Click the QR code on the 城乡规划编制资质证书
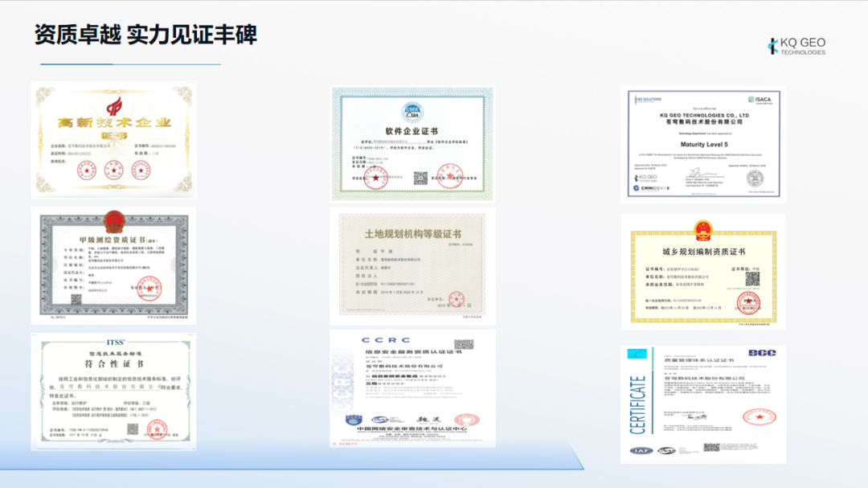The height and width of the screenshot is (488, 868). coord(752,278)
